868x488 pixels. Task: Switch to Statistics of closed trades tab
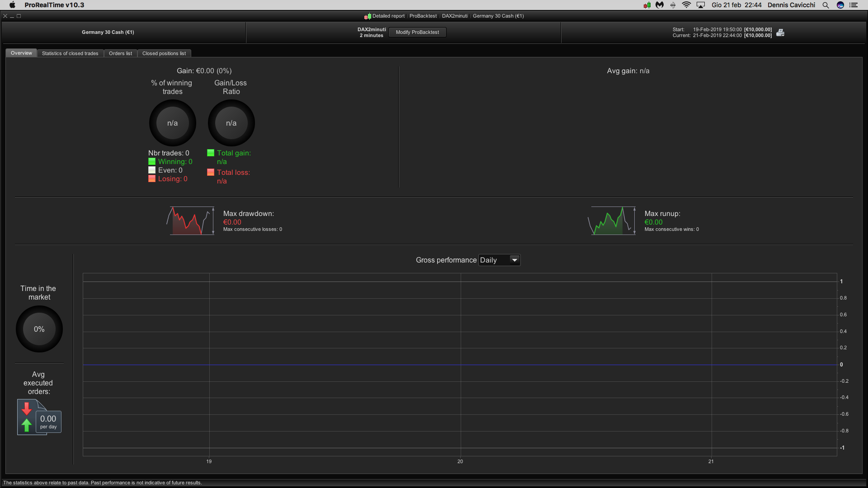pos(70,53)
